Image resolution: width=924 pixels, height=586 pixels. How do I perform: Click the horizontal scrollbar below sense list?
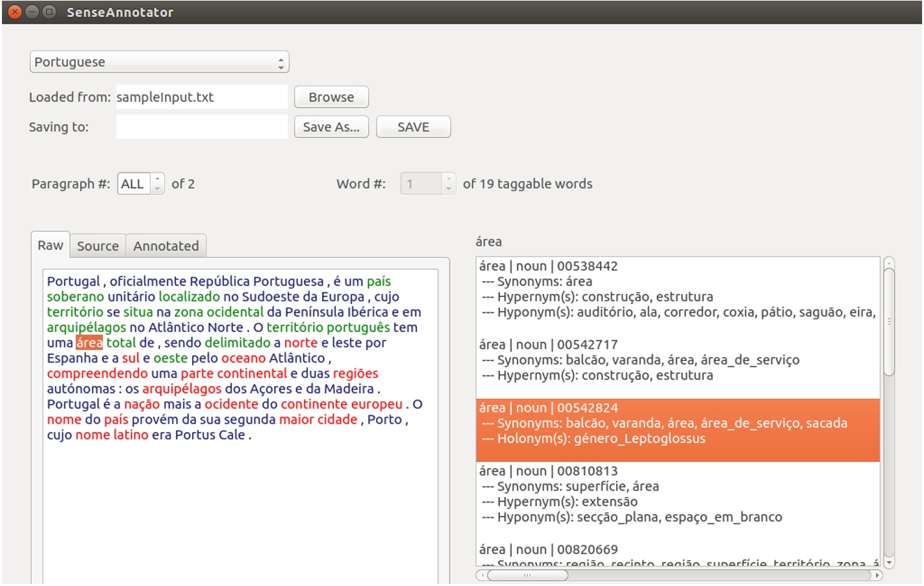point(527,575)
